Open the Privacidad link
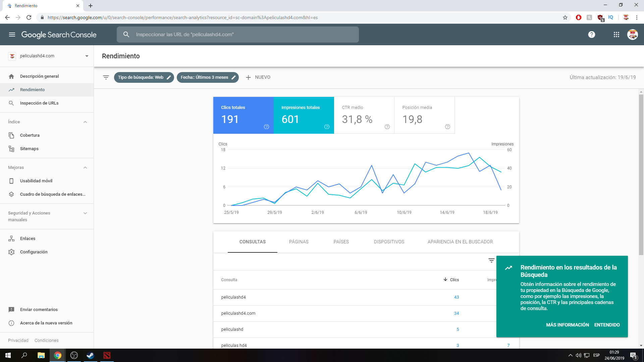This screenshot has width=644, height=362. [x=18, y=341]
